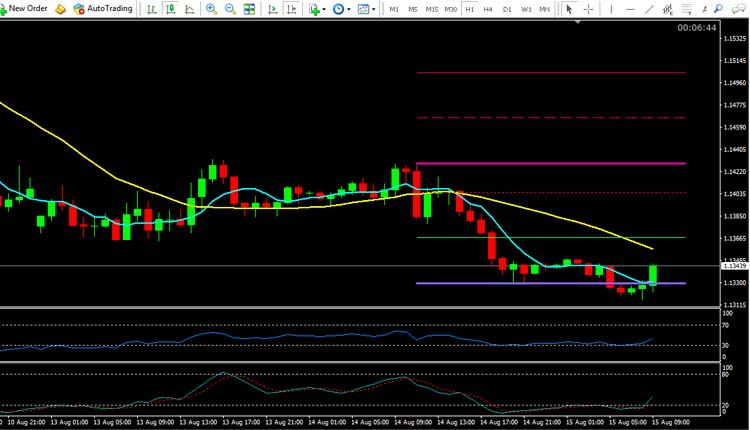The height and width of the screenshot is (430, 750).
Task: Click the 15 Aug 09:00 time label
Action: tap(670, 422)
